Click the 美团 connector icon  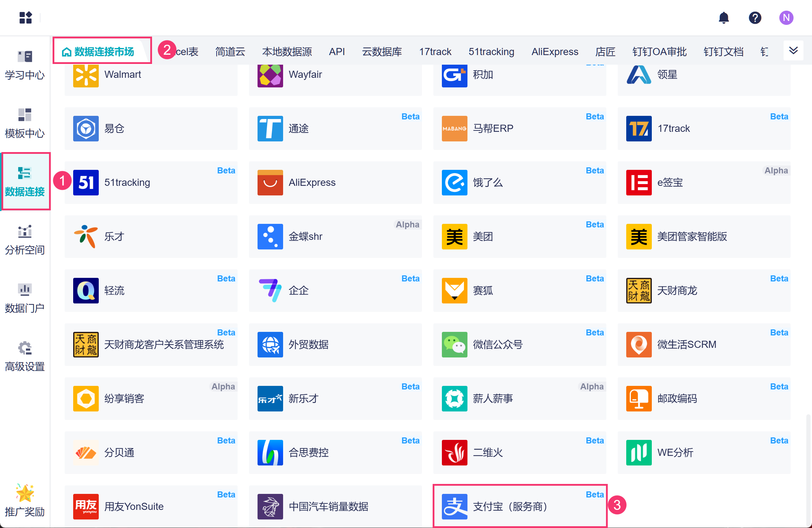[455, 237]
